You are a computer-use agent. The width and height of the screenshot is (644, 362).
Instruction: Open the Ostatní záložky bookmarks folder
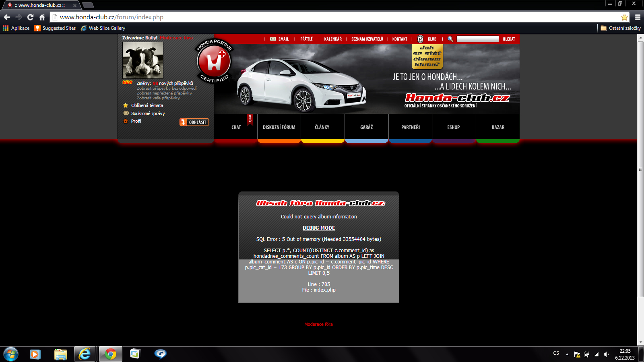point(620,28)
